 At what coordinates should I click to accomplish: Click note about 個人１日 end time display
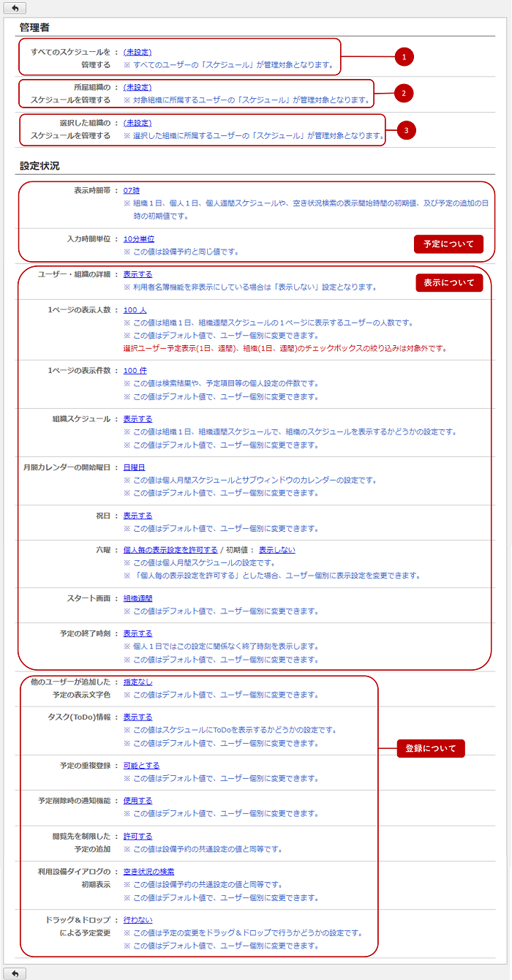(x=221, y=647)
